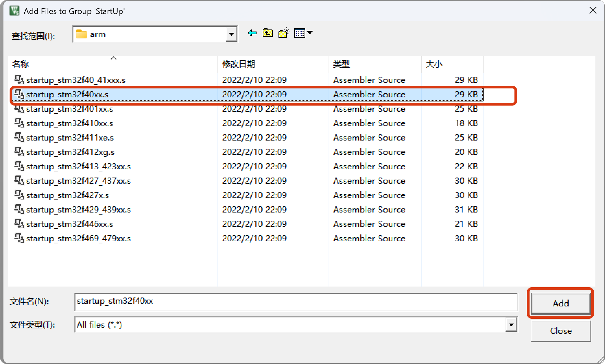Sort files by the 名称 column header
This screenshot has width=605, height=364.
(113, 64)
